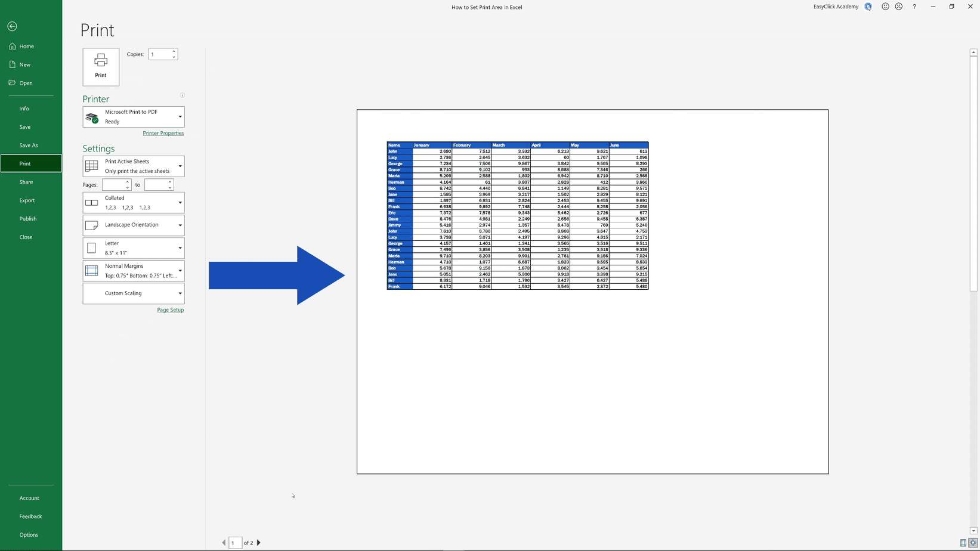This screenshot has width=980, height=551.
Task: Change paper size via the Letter dropdown
Action: click(x=180, y=247)
